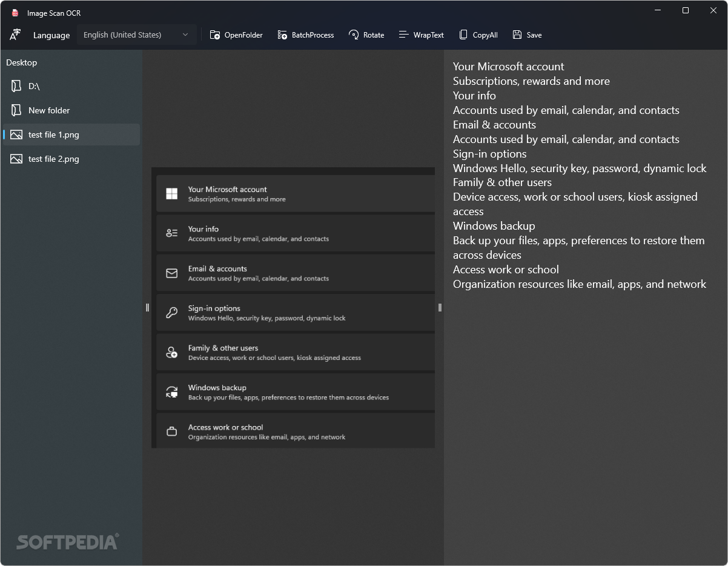Select test file 1.png in sidebar

tap(71, 135)
